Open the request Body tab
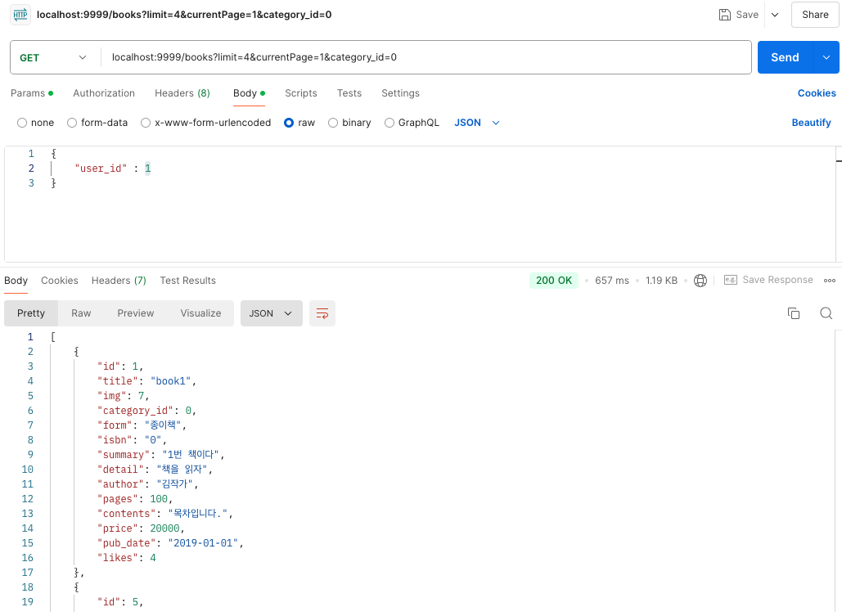This screenshot has height=616, width=842. [x=249, y=93]
